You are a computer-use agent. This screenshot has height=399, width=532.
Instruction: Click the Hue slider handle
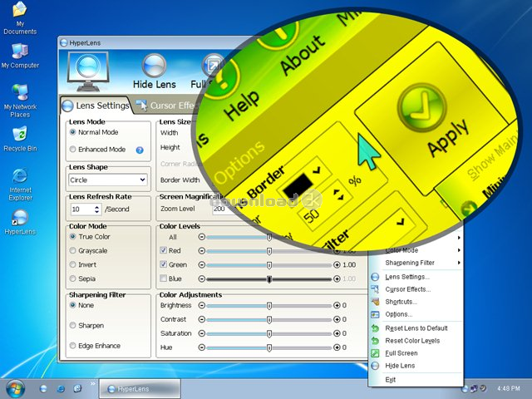pos(269,347)
